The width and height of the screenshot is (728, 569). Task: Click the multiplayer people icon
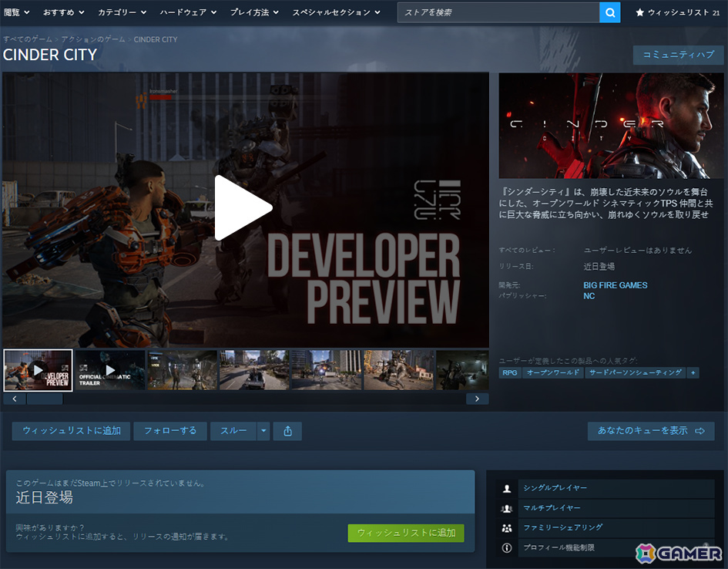pos(507,508)
